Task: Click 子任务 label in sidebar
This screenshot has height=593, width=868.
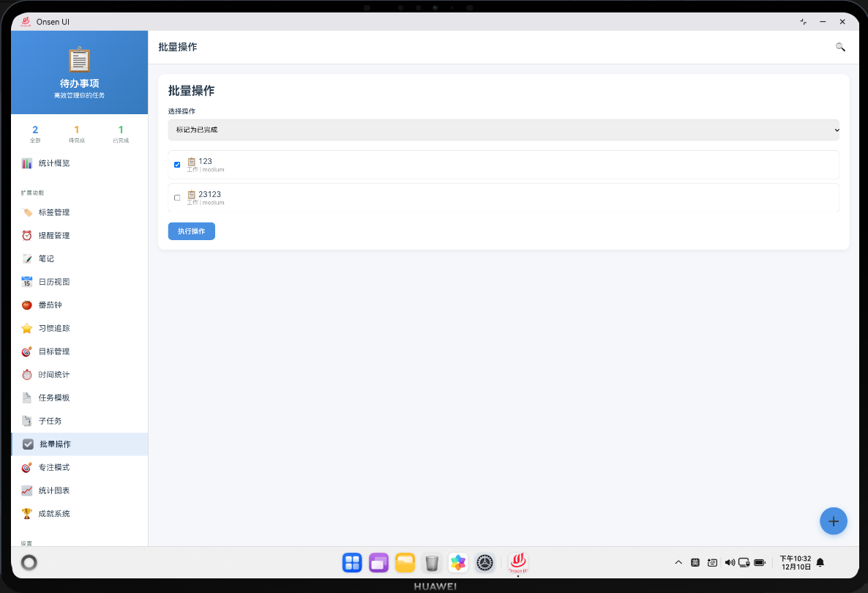Action: pyautogui.click(x=50, y=422)
